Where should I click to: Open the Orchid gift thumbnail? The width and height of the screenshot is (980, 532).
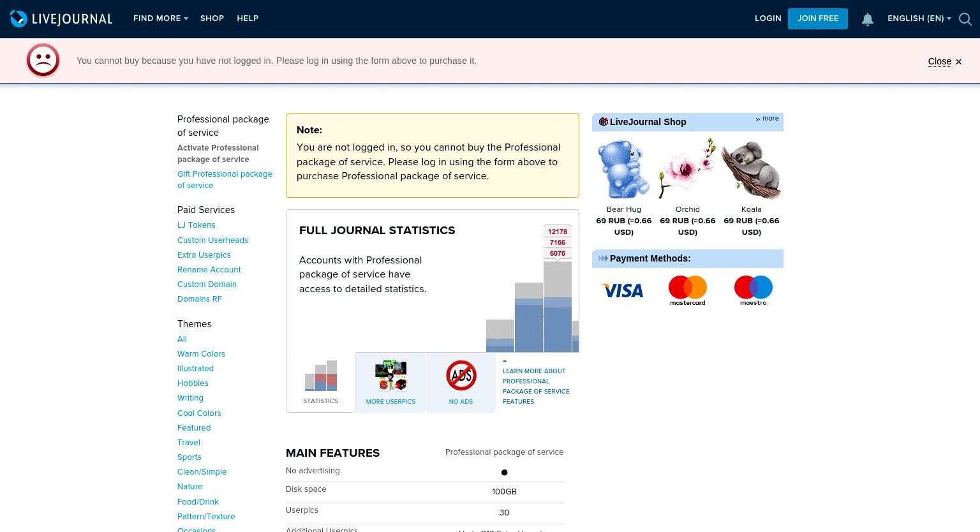pos(687,169)
